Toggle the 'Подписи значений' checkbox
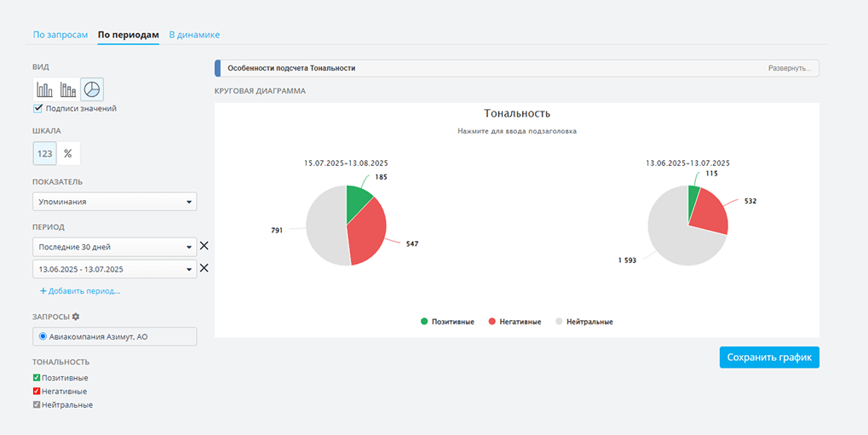868x435 pixels. coord(37,108)
